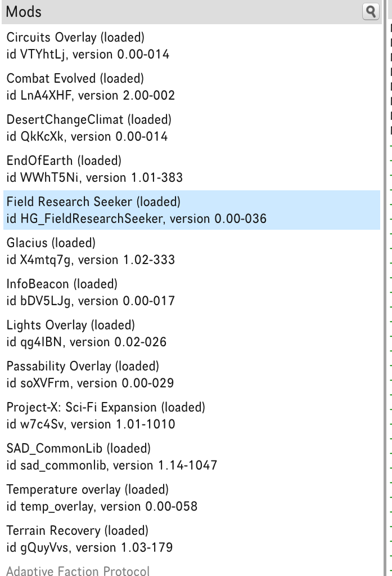Select Lights Overlay mod in the list

pyautogui.click(x=70, y=325)
